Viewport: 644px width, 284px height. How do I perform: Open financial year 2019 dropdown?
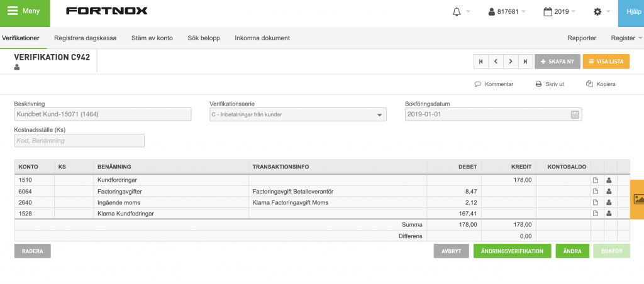(559, 12)
